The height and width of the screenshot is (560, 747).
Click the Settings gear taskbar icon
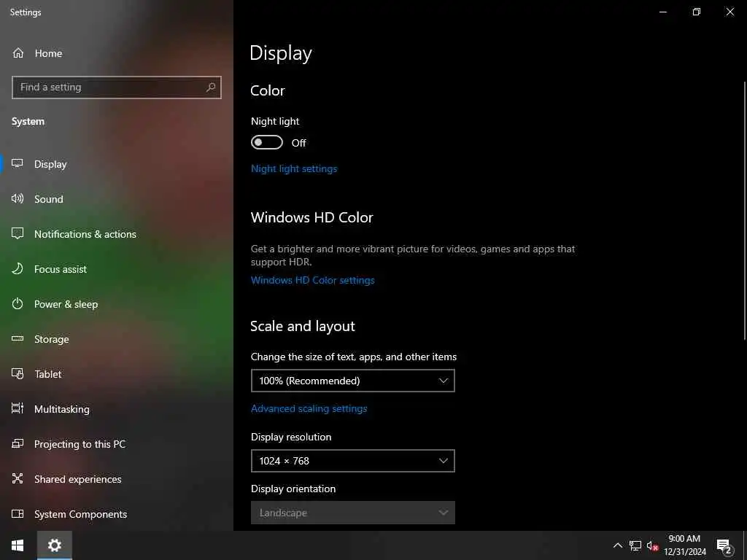point(54,545)
